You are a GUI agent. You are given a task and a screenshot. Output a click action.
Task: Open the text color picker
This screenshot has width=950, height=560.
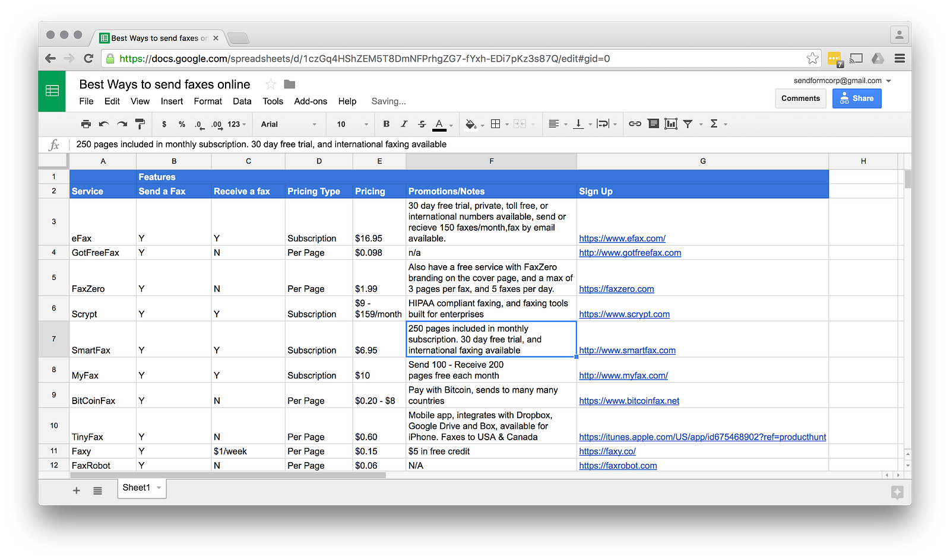[x=440, y=125]
